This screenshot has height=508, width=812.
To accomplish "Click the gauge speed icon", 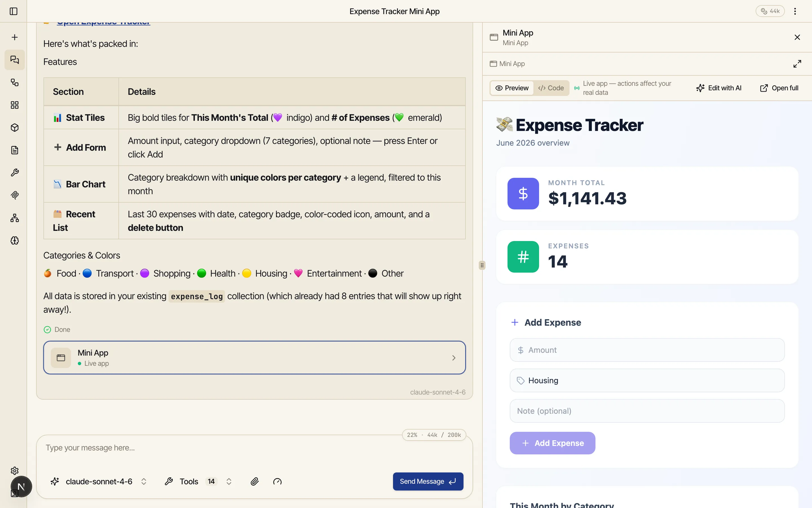I will 277,481.
